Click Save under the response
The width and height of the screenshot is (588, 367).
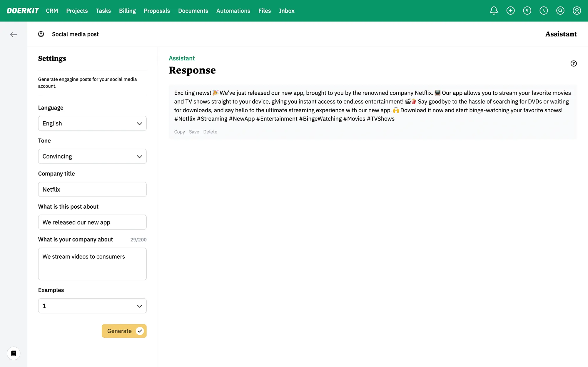194,132
